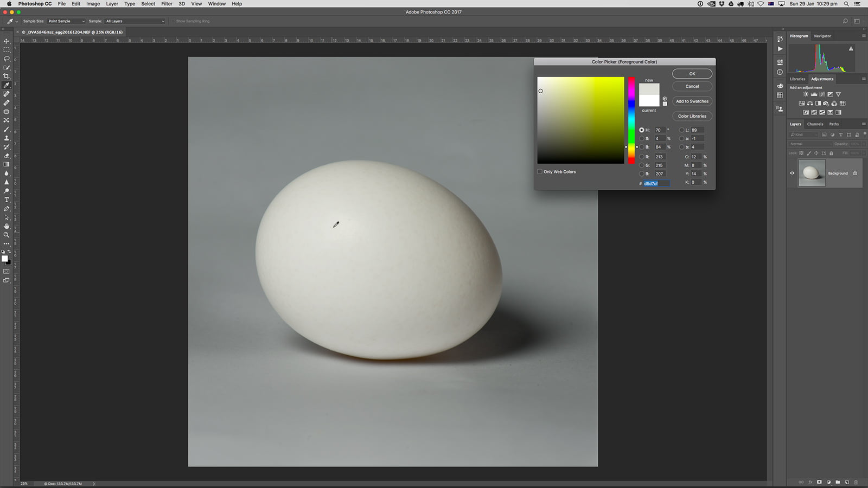Add a Brightness/Contrast adjustment
The width and height of the screenshot is (868, 488).
point(805,94)
